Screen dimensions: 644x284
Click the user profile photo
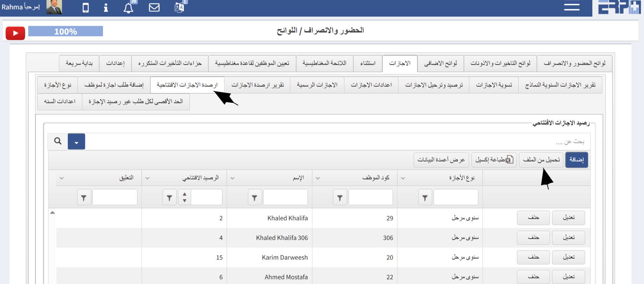coord(54,7)
